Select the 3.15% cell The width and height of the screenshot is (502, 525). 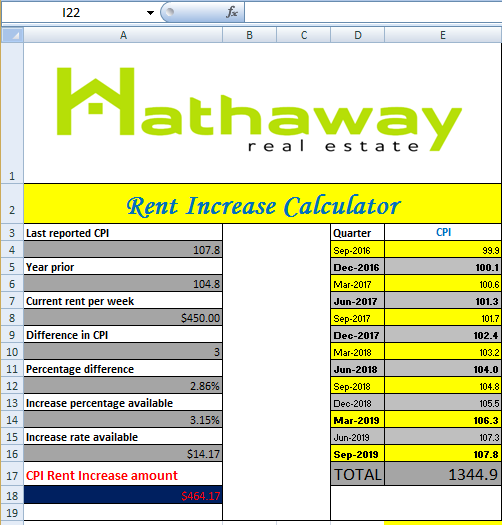click(x=123, y=420)
